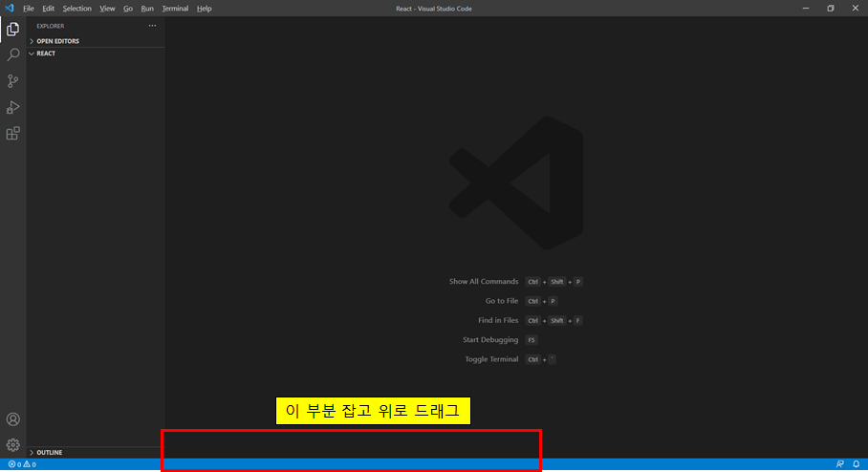The width and height of the screenshot is (868, 472).
Task: Open the Terminal menu
Action: [175, 9]
